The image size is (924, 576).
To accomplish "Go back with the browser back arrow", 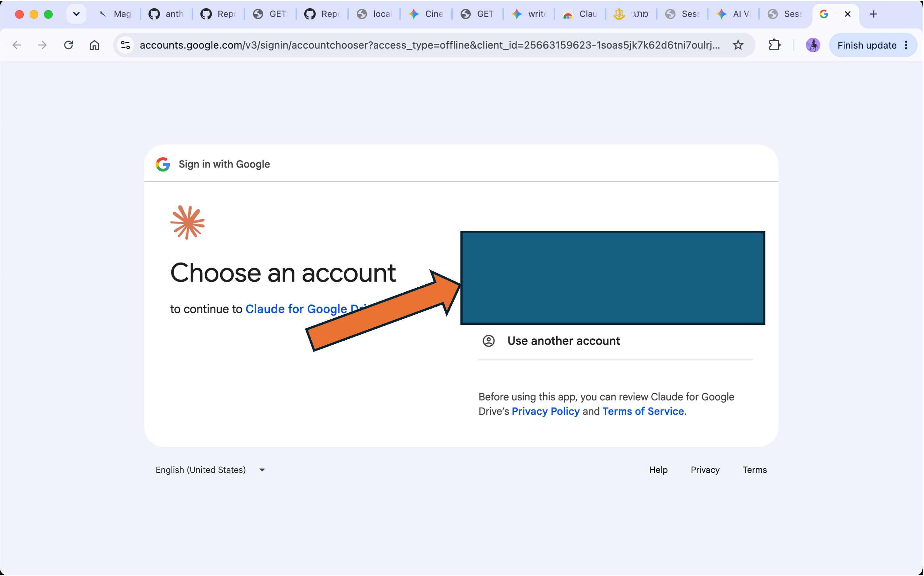I will [x=17, y=45].
